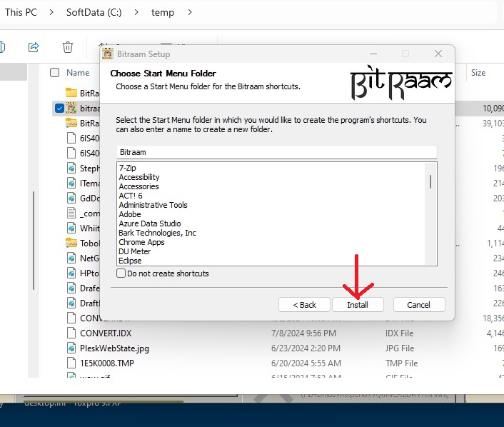Click the Bitraam Setup title bar icon
This screenshot has width=504, height=427.
coord(108,54)
